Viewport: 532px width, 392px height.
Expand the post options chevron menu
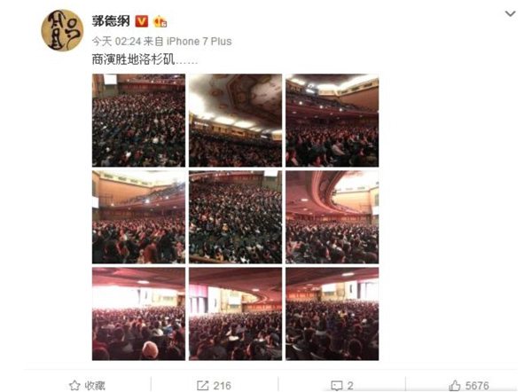coord(511,14)
